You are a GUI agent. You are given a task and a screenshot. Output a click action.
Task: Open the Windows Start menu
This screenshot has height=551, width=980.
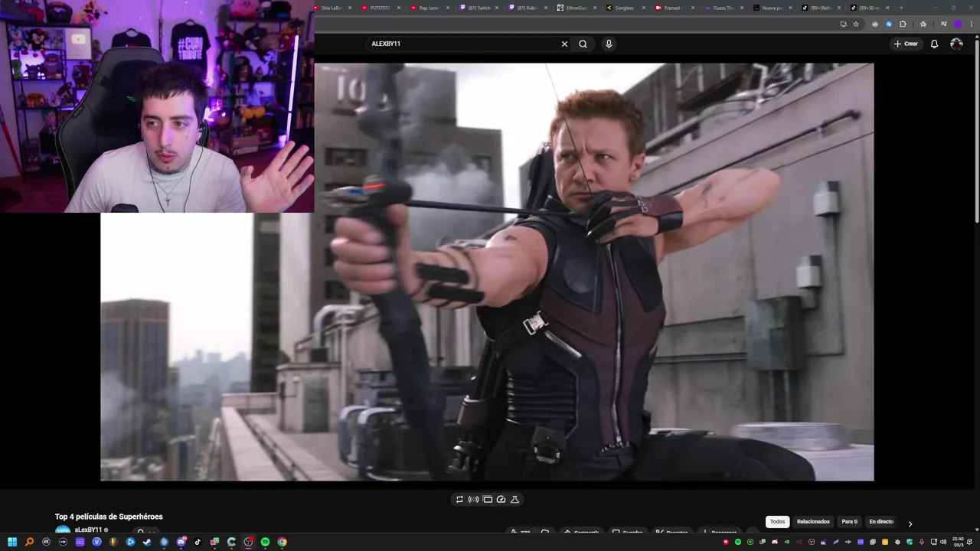(x=12, y=542)
